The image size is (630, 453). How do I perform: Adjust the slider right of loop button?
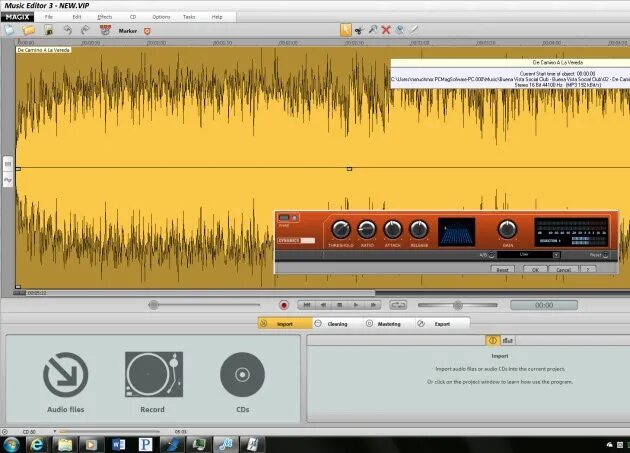click(458, 305)
